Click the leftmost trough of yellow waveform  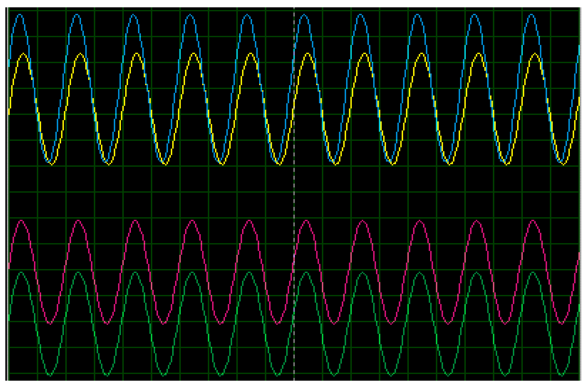[x=52, y=164]
